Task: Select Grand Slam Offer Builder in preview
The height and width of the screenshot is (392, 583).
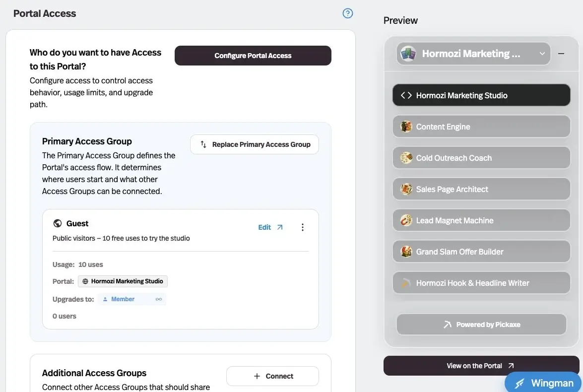Action: 481,252
